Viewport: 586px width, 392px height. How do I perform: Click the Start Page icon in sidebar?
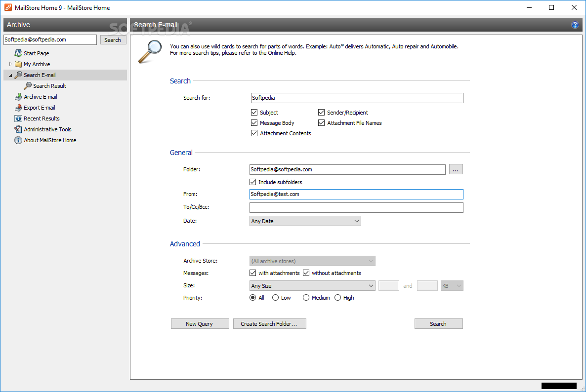18,53
